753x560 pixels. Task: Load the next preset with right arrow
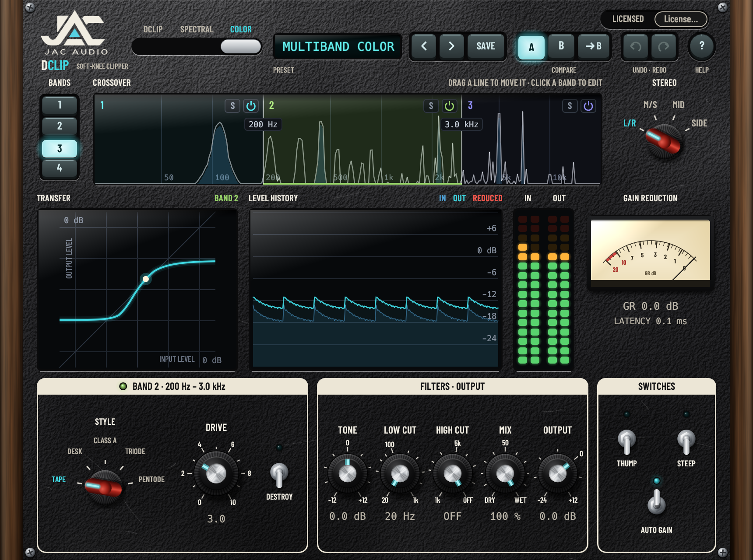click(451, 46)
